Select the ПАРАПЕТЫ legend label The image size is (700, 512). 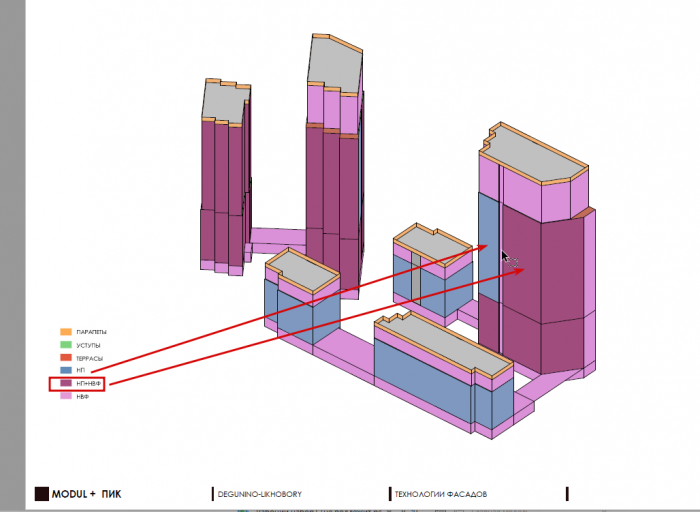[x=92, y=332]
